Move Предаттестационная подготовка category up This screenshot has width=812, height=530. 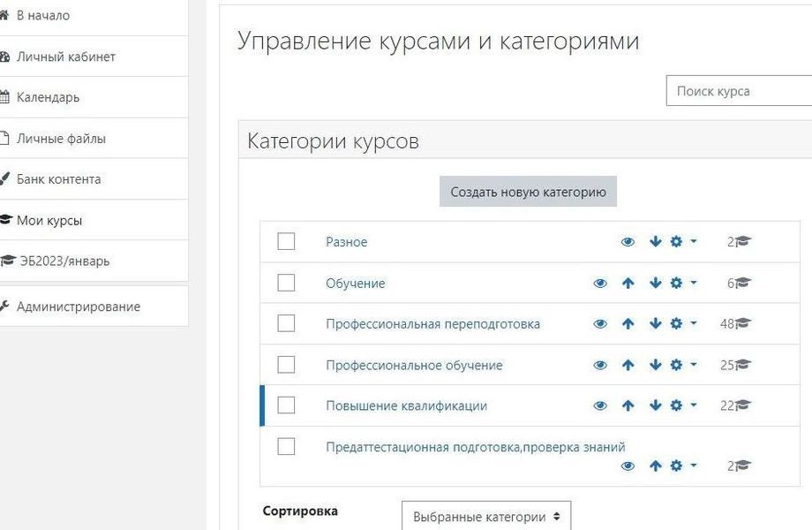pos(656,466)
